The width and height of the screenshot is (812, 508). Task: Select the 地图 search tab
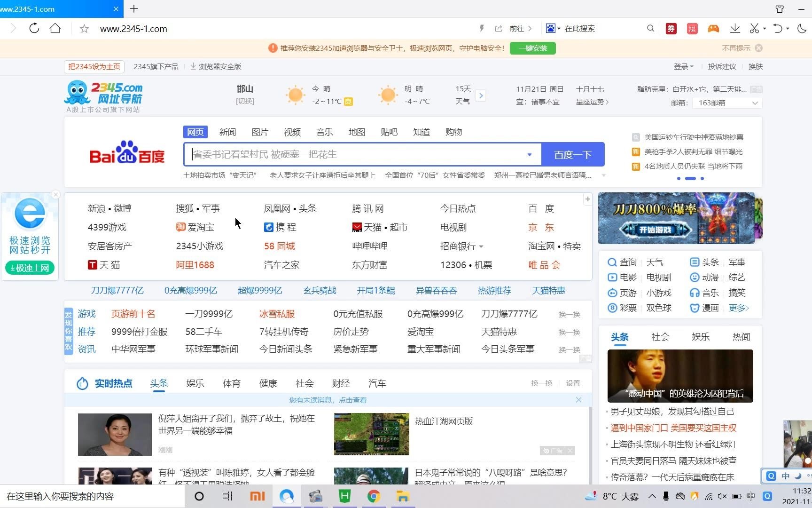click(357, 132)
